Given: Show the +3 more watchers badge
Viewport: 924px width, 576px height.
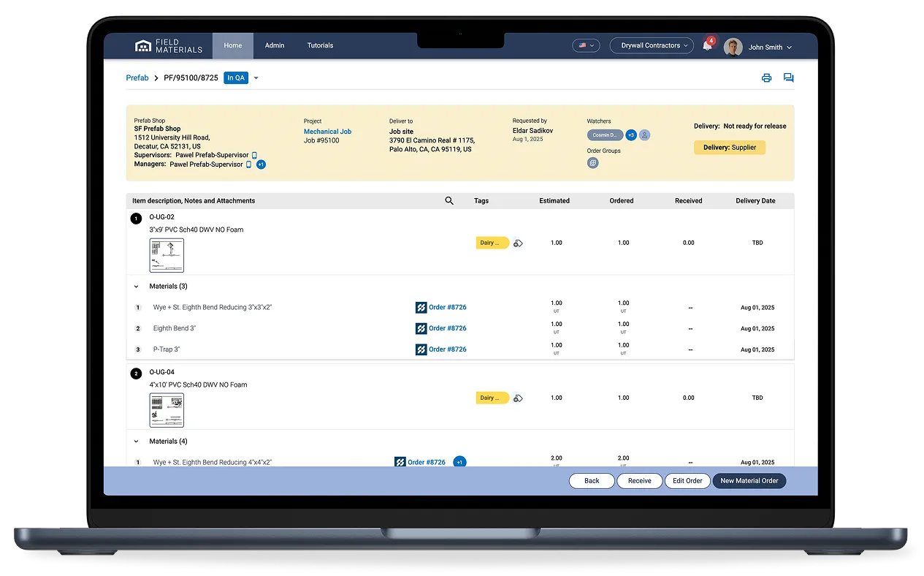Looking at the screenshot, I should tap(631, 135).
